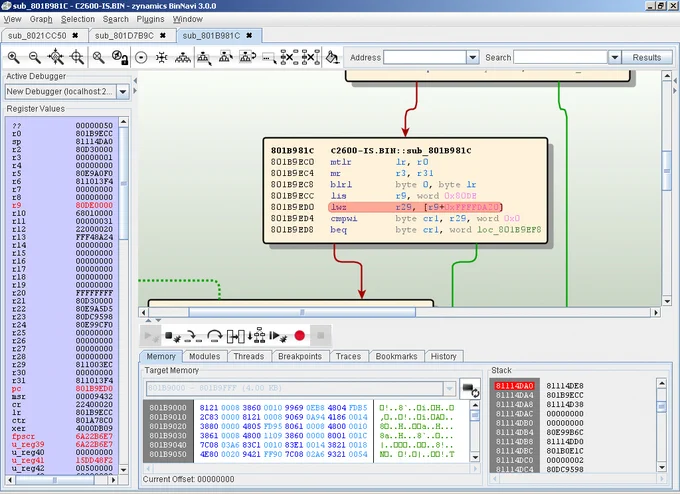Select stack address 81114DA0

click(x=514, y=386)
